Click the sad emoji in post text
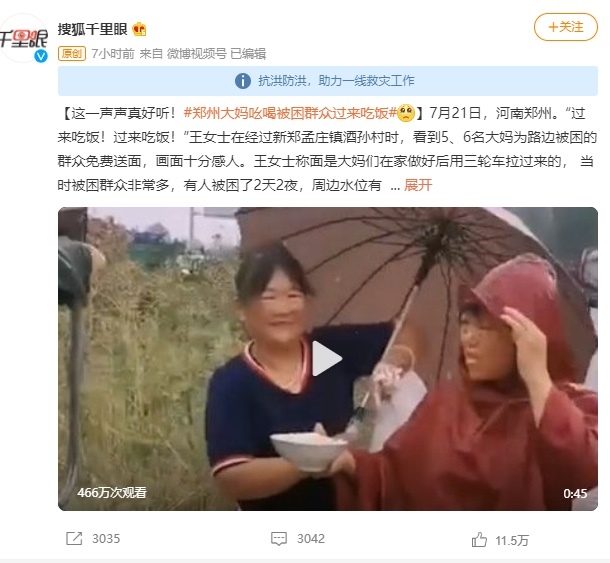 click(406, 113)
